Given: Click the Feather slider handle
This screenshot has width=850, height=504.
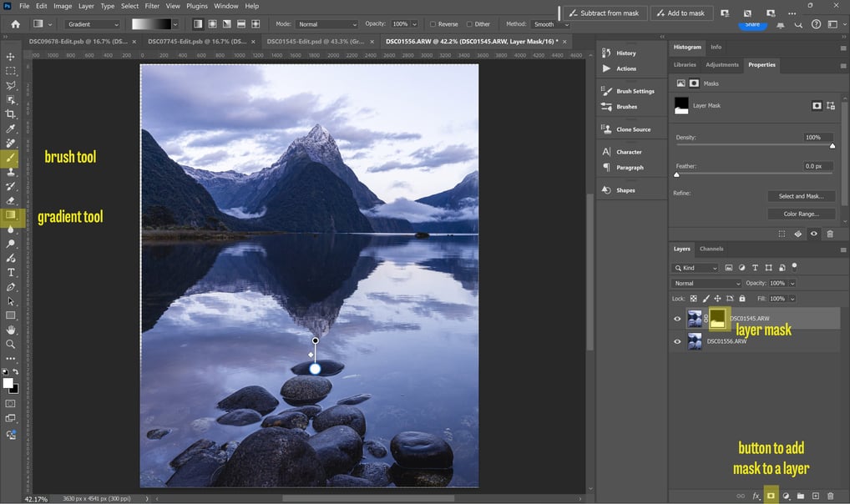Looking at the screenshot, I should [x=676, y=174].
